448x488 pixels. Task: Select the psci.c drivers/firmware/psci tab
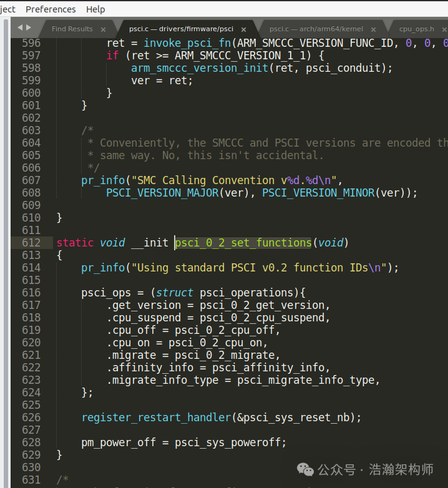(x=181, y=29)
